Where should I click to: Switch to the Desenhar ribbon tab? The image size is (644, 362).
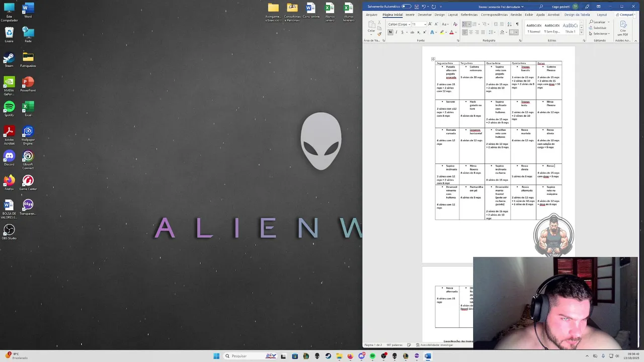pyautogui.click(x=425, y=15)
